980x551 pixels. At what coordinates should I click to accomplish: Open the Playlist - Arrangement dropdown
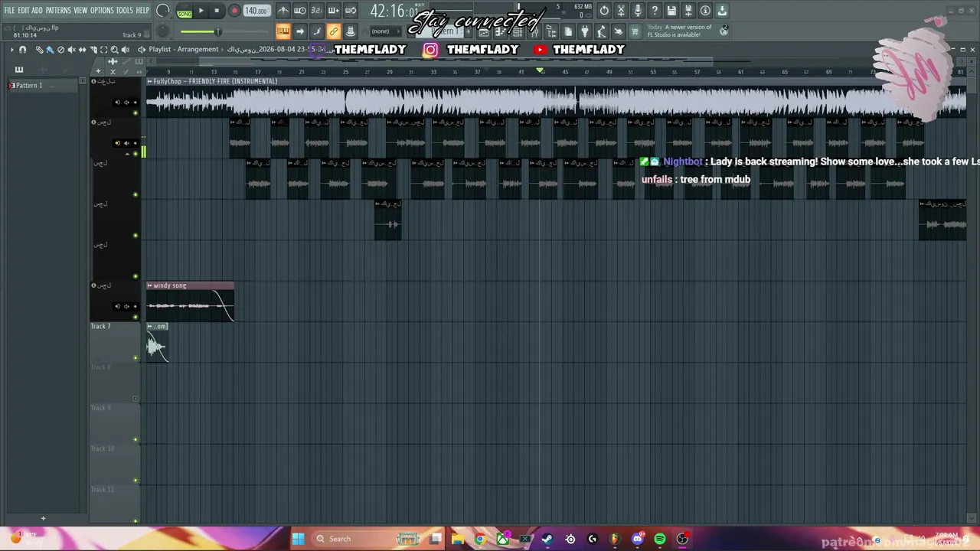(184, 50)
